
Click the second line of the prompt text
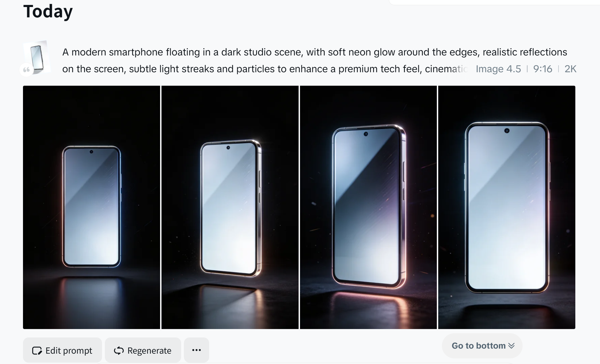coord(265,69)
